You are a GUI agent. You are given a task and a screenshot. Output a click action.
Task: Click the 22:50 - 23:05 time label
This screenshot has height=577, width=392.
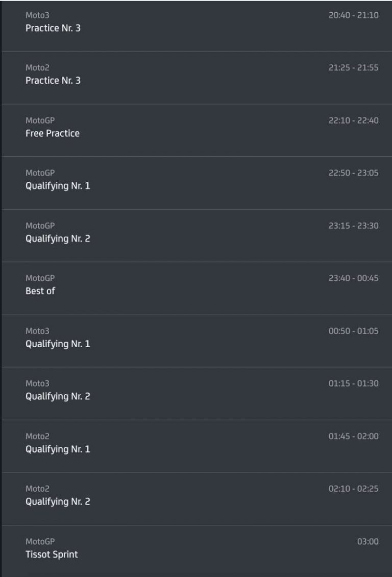pos(353,173)
